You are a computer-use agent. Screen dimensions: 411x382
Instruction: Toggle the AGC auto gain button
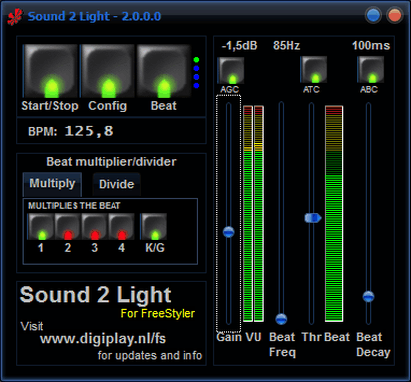(x=231, y=70)
